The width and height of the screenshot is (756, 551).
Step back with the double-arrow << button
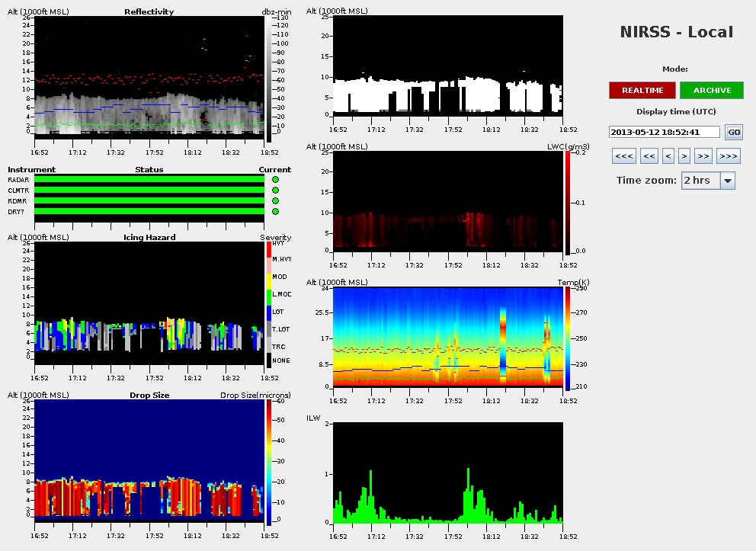pos(649,156)
